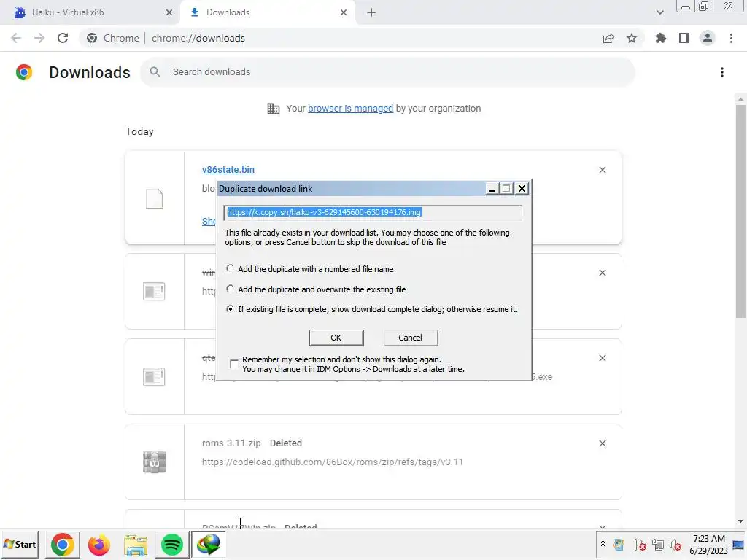Show hidden system tray icons
This screenshot has height=560, width=747.
click(603, 544)
